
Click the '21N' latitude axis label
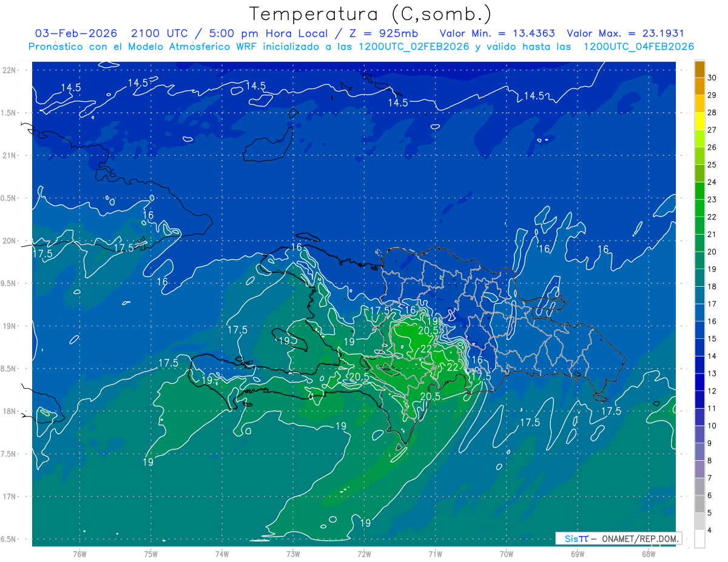pyautogui.click(x=10, y=156)
